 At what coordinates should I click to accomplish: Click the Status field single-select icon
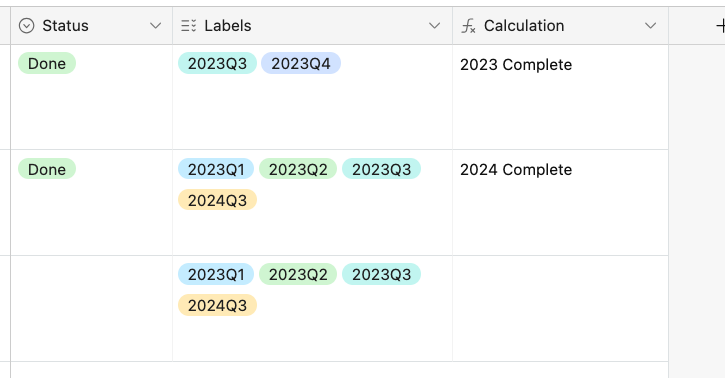click(26, 26)
